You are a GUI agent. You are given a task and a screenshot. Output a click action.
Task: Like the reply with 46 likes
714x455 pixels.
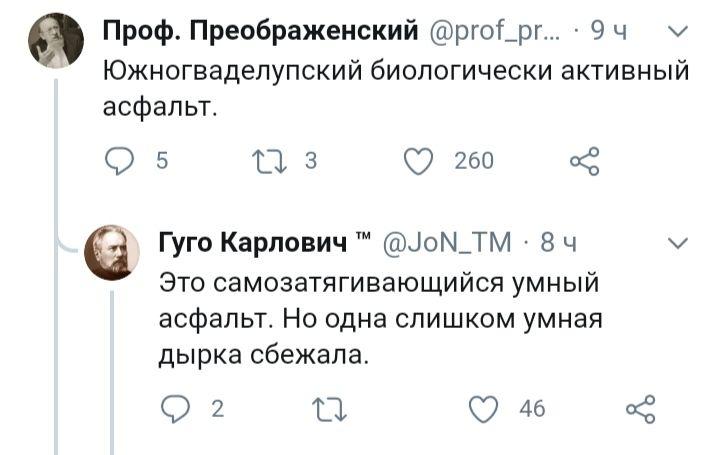tap(486, 407)
